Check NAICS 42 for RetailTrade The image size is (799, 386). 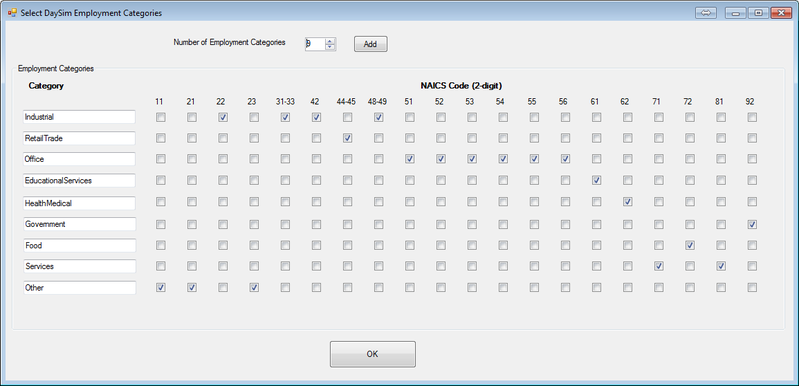[x=316, y=138]
